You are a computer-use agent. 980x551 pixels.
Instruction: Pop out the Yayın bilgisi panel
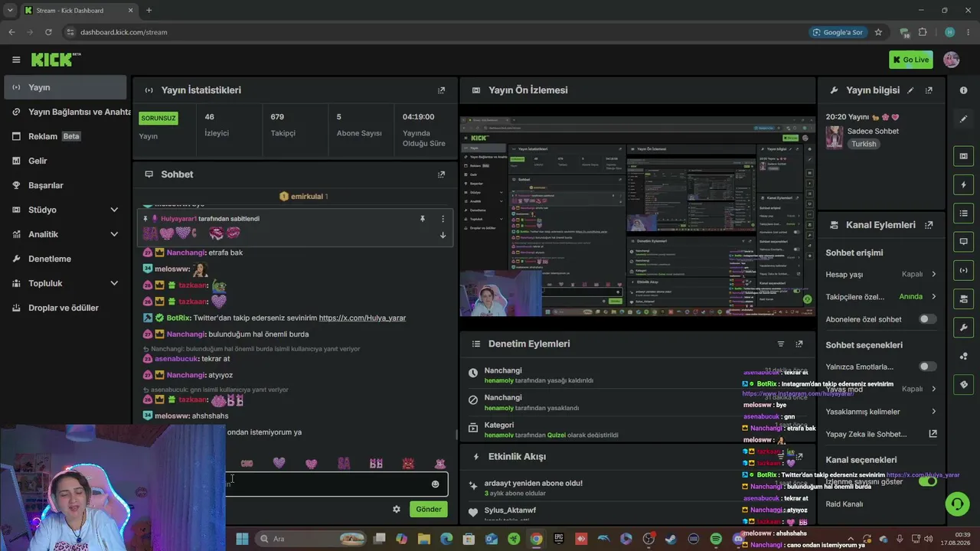(x=929, y=90)
